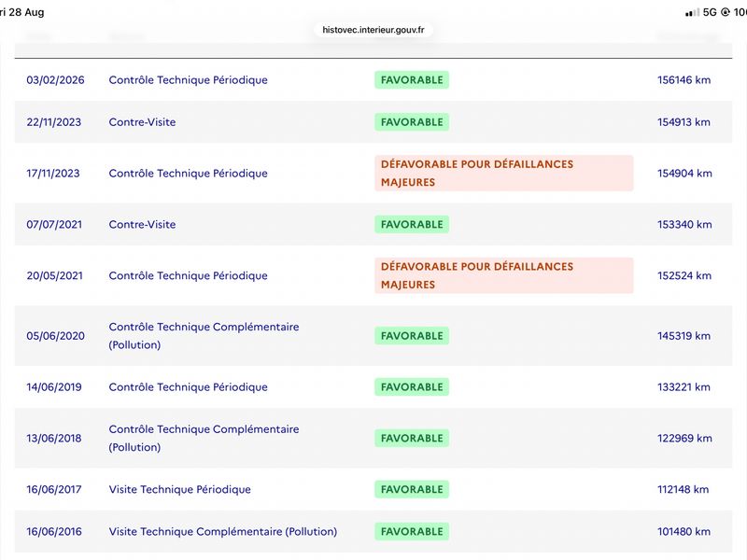Click the 112148 km mileage value
The image size is (747, 560).
tap(683, 489)
